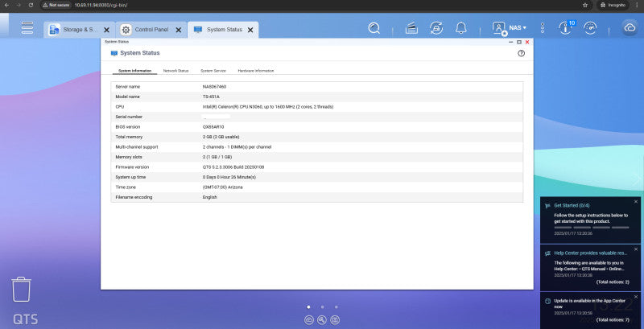Minimize the System Status window

pyautogui.click(x=511, y=42)
